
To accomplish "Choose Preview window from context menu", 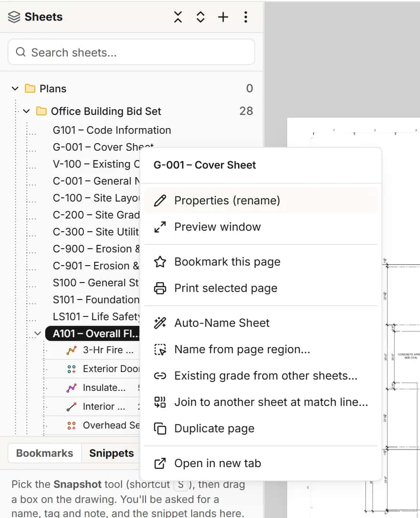I will [261, 227].
